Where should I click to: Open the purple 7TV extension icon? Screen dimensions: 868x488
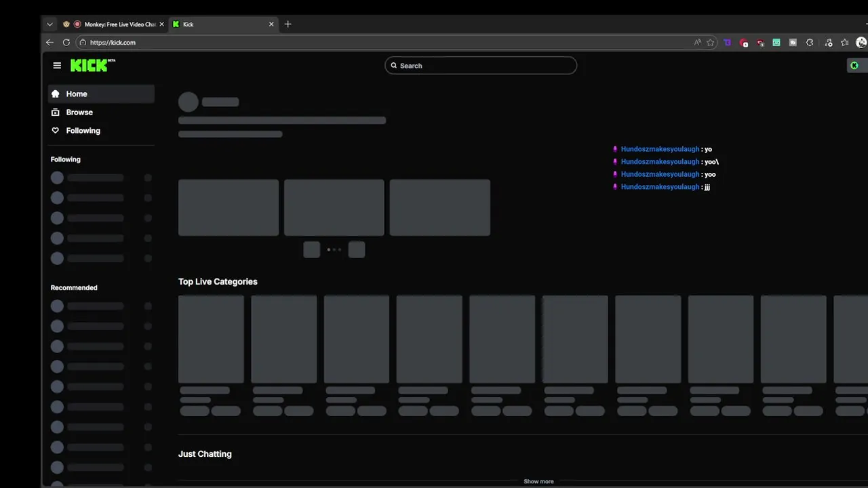(x=727, y=42)
